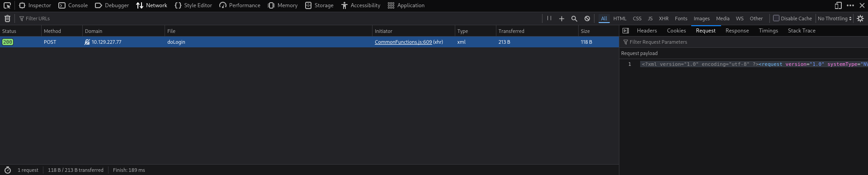Screen dimensions: 868x175
Task: Click the Finish: 189 ms status text
Action: click(129, 170)
